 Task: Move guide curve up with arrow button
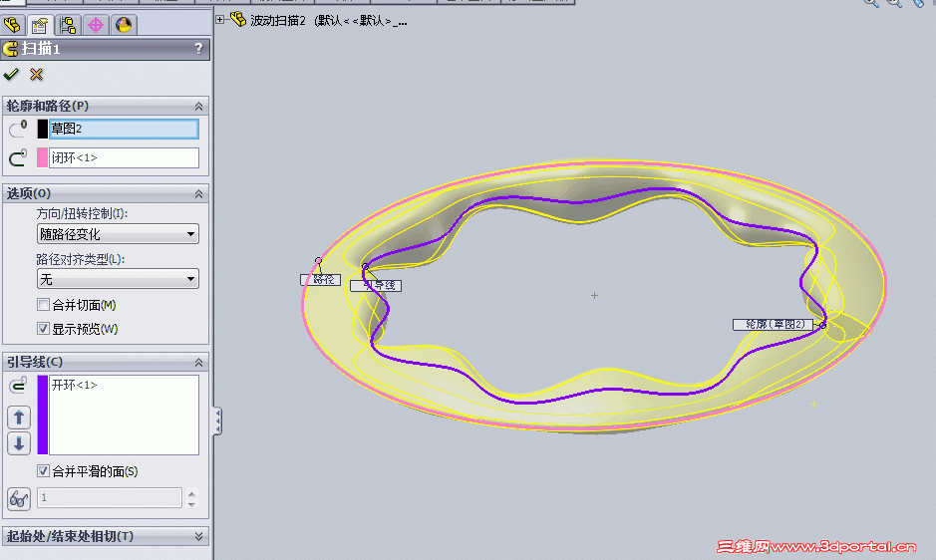[19, 418]
